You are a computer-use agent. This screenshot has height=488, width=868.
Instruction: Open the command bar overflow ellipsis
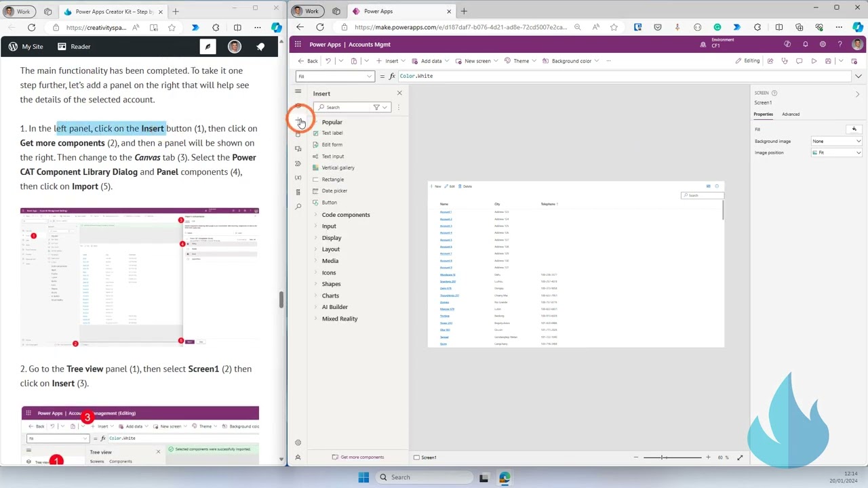point(608,61)
